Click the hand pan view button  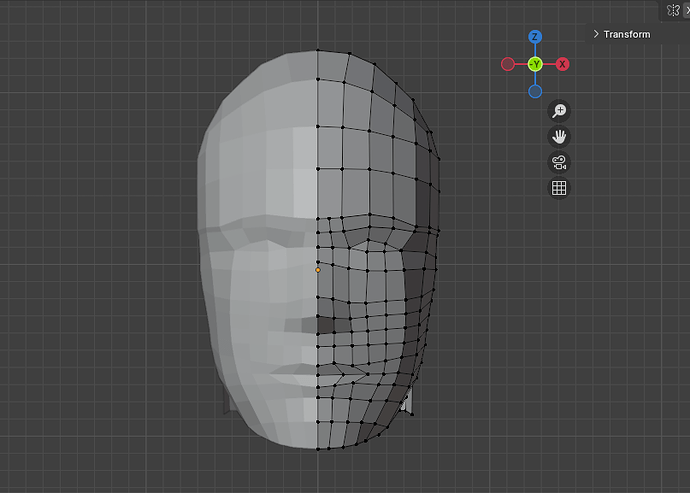559,136
